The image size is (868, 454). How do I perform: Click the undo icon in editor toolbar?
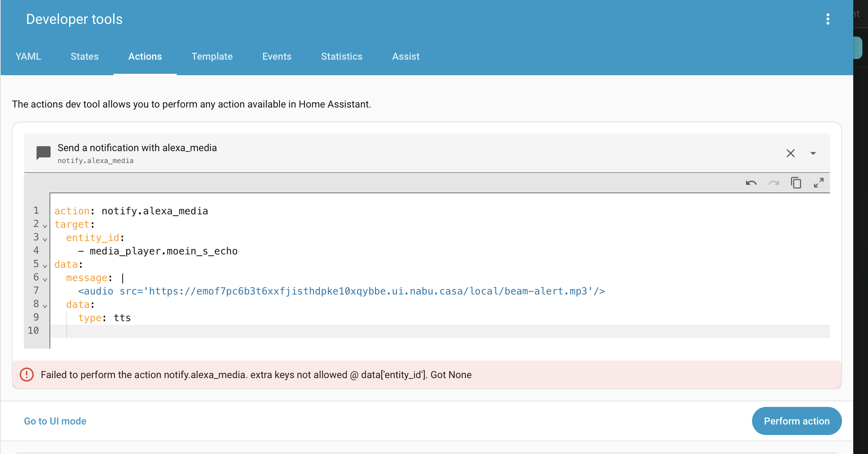tap(751, 183)
